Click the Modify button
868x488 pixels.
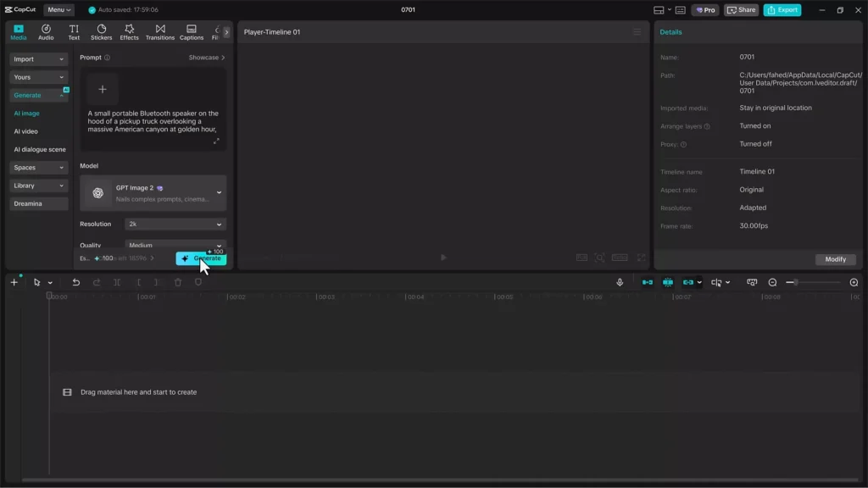835,259
